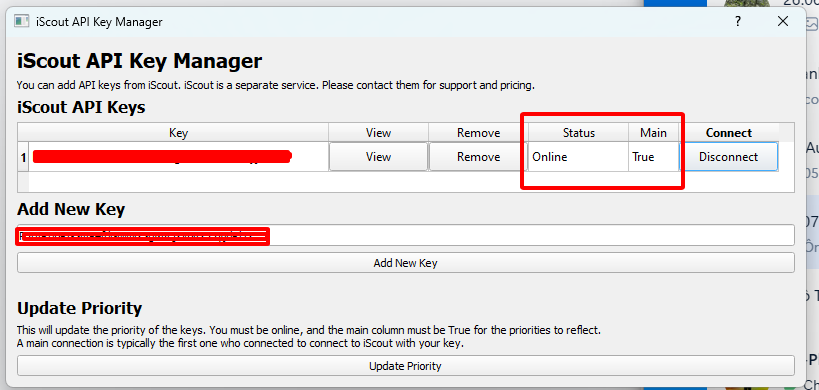The image size is (819, 390).
Task: Remove the first API key
Action: coord(478,157)
